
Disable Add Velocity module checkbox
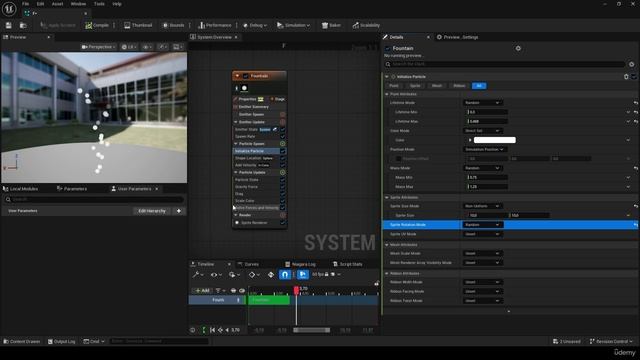pos(282,165)
